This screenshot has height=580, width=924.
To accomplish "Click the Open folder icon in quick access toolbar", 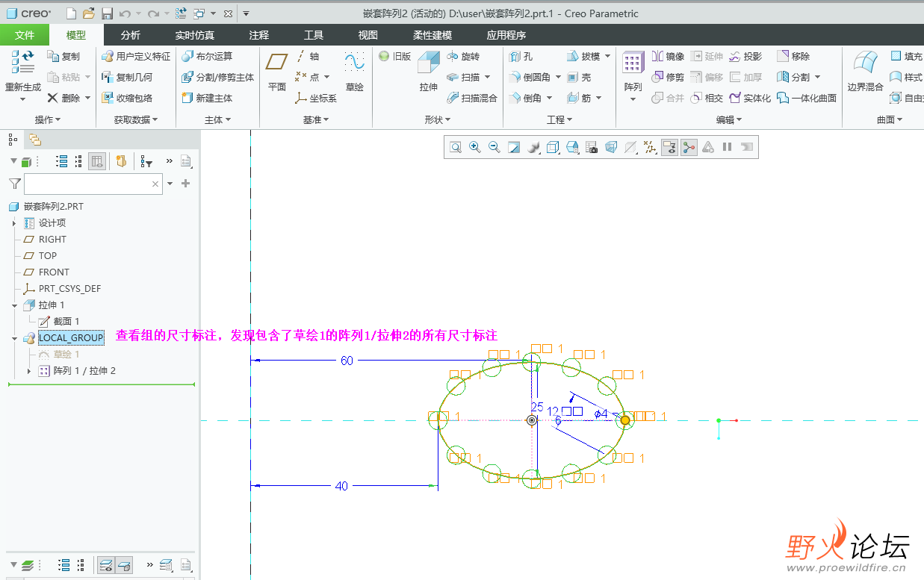I will (89, 13).
